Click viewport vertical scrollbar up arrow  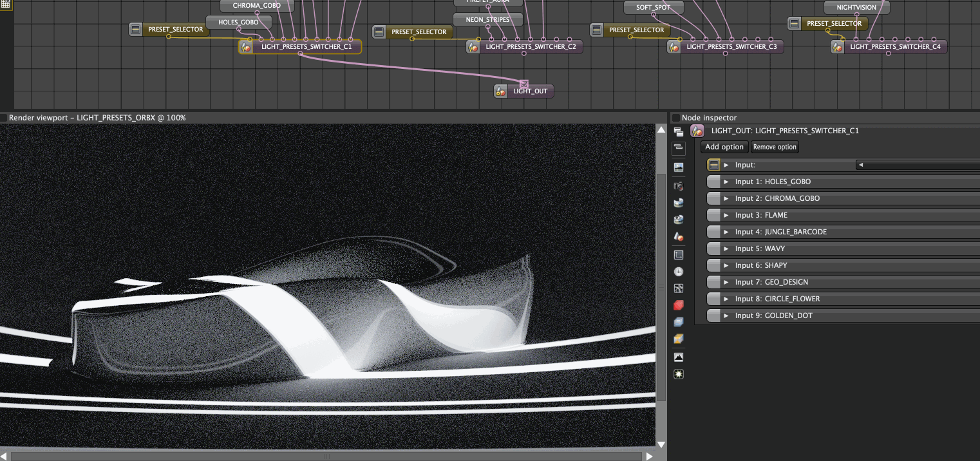(x=661, y=130)
